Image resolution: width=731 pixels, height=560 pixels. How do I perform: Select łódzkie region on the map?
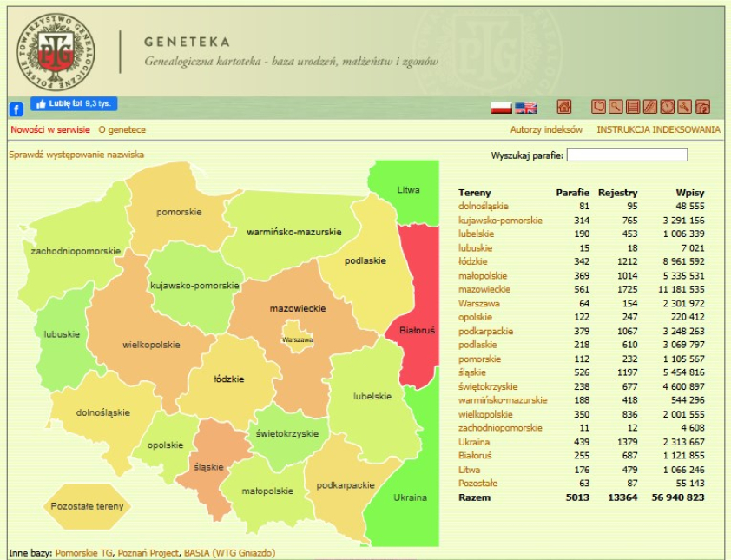tap(229, 379)
